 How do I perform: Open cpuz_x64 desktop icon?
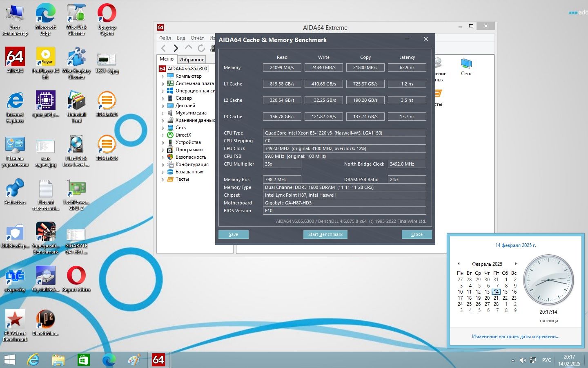click(46, 104)
